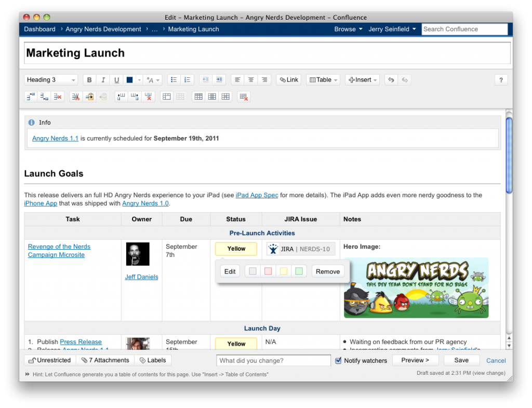Toggle heading row highlight
This screenshot has width=532, height=408.
[x=198, y=97]
